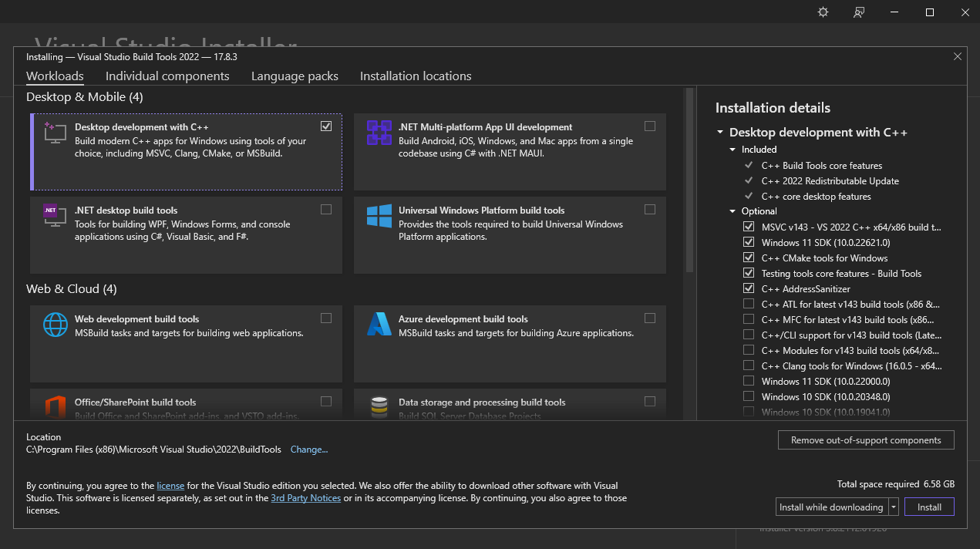Click the C++ Build Tools core features item
Image resolution: width=980 pixels, height=549 pixels.
tap(821, 166)
